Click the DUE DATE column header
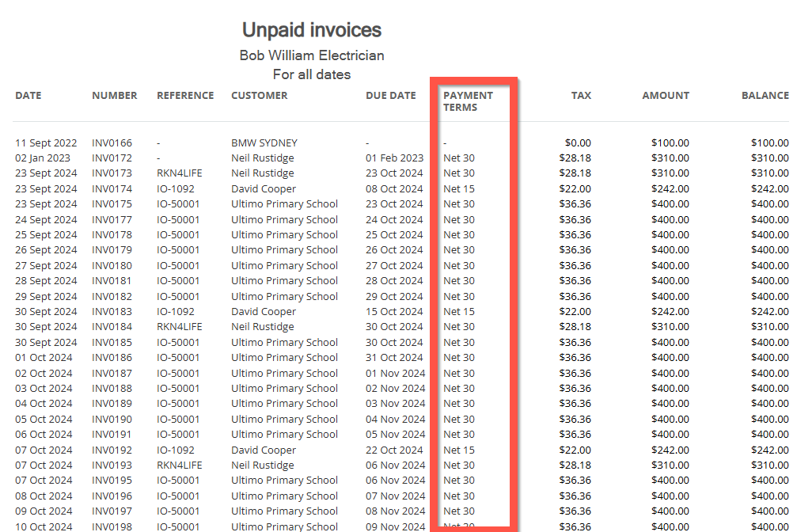 pos(390,95)
